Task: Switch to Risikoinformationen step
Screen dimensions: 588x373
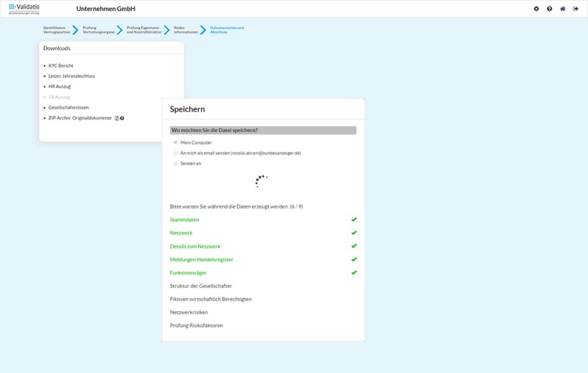Action: pos(186,30)
